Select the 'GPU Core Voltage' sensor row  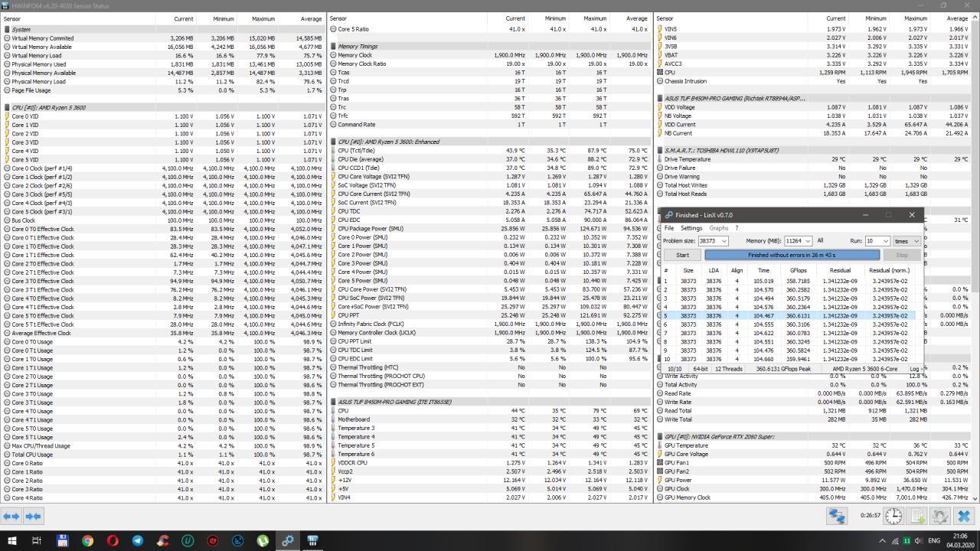pyautogui.click(x=813, y=454)
